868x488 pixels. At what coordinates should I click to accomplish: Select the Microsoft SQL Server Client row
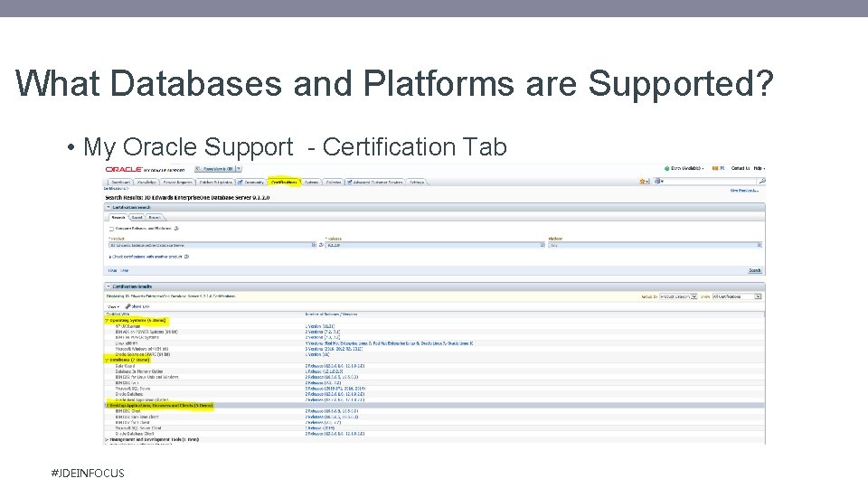tap(435, 428)
